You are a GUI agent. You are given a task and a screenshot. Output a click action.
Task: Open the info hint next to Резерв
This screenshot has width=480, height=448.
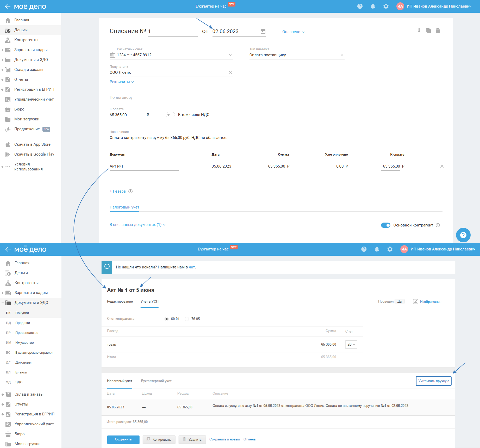131,191
